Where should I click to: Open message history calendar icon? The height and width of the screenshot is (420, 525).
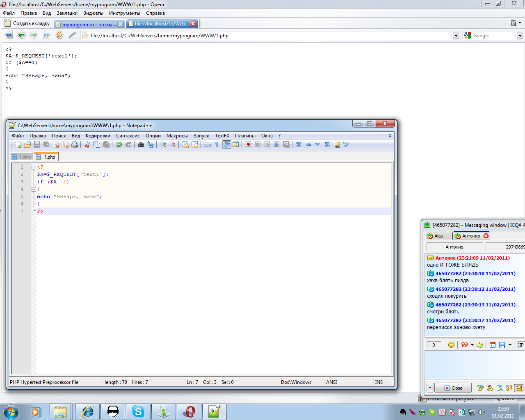click(x=493, y=345)
